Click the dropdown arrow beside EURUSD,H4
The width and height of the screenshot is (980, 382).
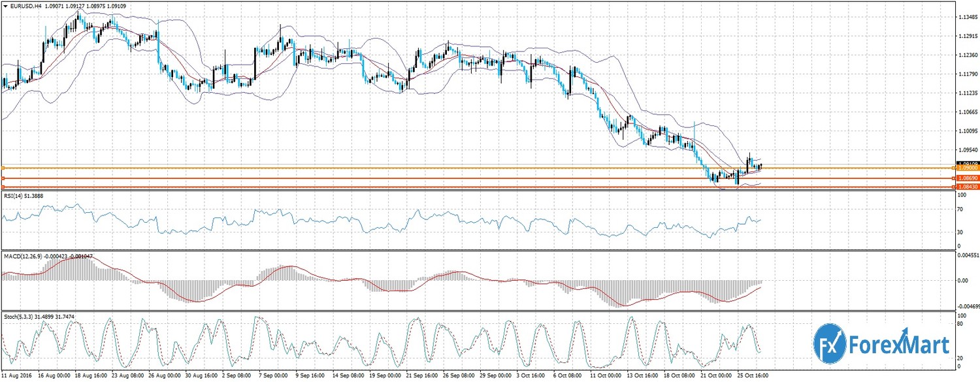click(x=6, y=6)
